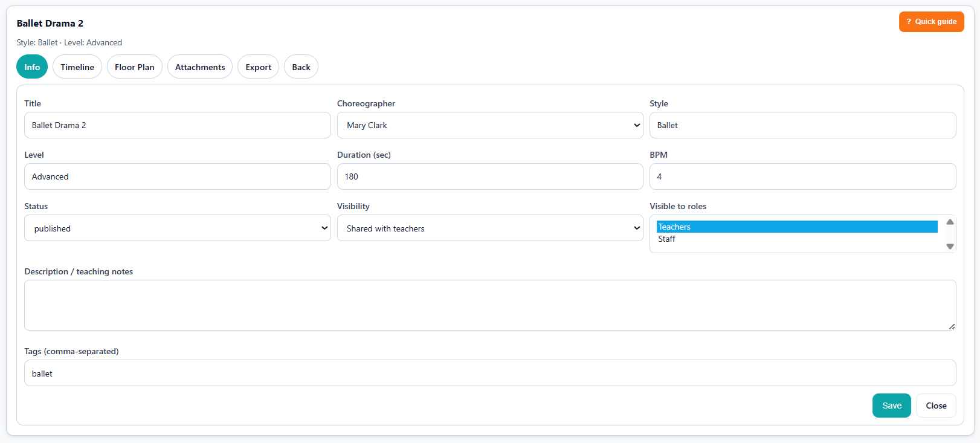Select the Export tab
This screenshot has height=443, width=980.
point(258,67)
